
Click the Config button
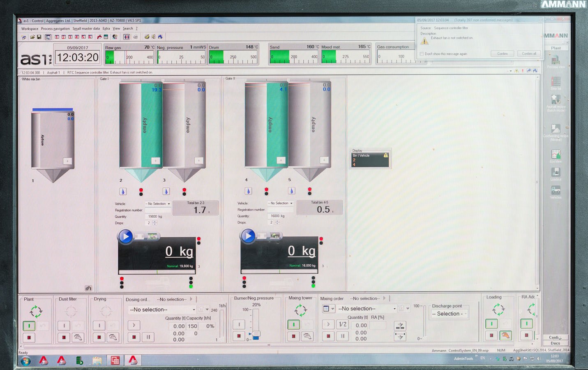pyautogui.click(x=555, y=338)
